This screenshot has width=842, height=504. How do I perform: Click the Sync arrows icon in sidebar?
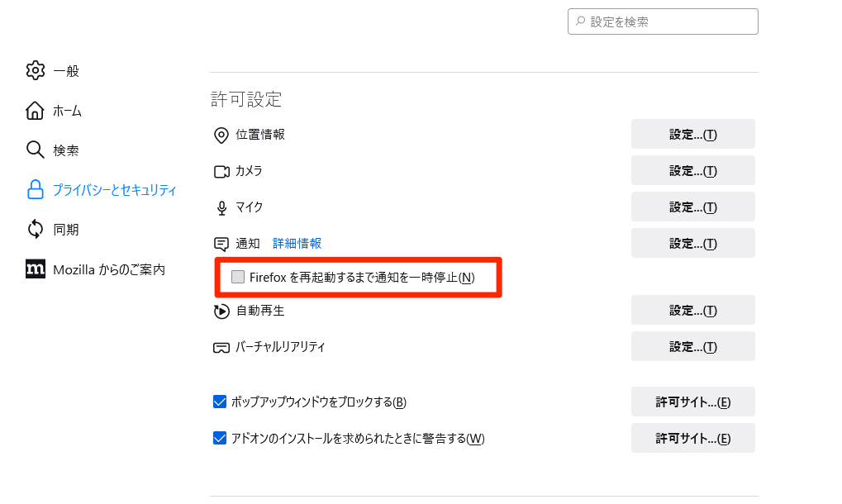[36, 229]
